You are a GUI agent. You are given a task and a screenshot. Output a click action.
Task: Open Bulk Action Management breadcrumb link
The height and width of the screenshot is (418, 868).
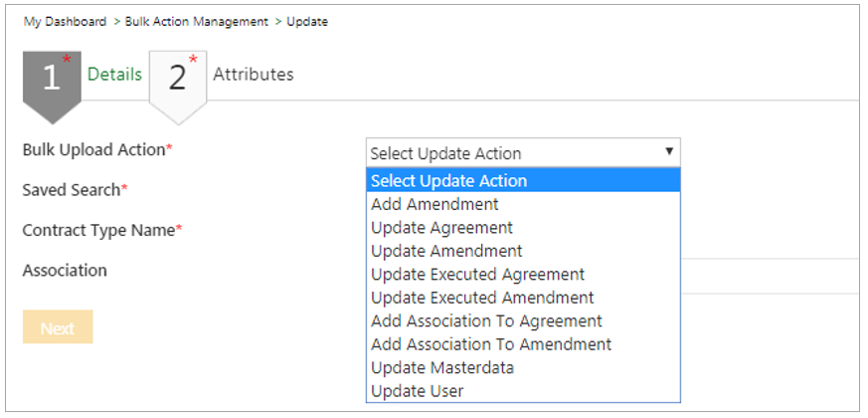click(x=197, y=22)
